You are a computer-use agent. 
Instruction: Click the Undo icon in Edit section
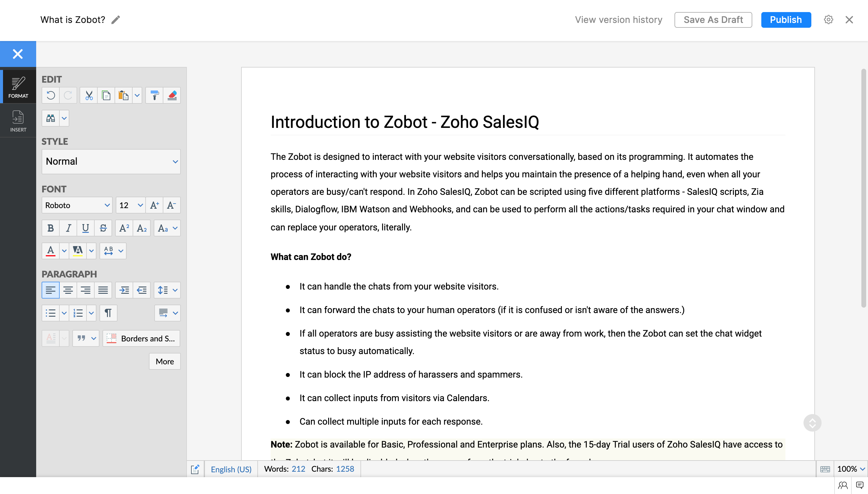(51, 95)
